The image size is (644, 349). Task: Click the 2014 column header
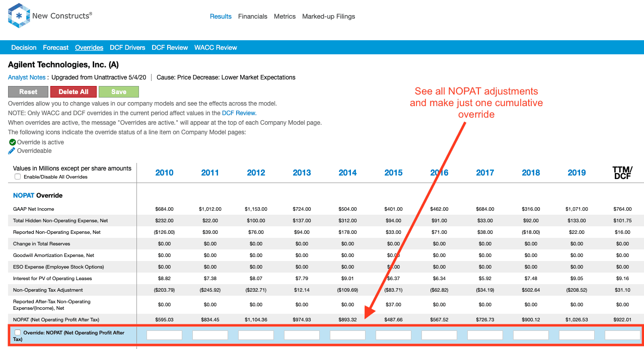[x=347, y=173]
